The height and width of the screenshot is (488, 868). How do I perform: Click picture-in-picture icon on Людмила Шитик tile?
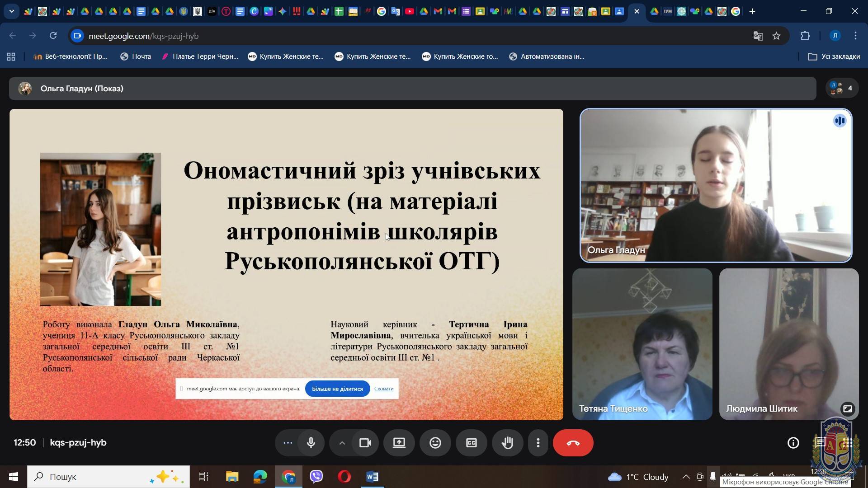(x=847, y=408)
